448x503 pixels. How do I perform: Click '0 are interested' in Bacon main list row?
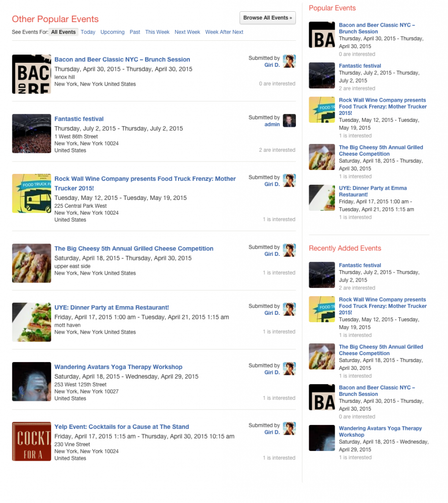[x=277, y=84]
